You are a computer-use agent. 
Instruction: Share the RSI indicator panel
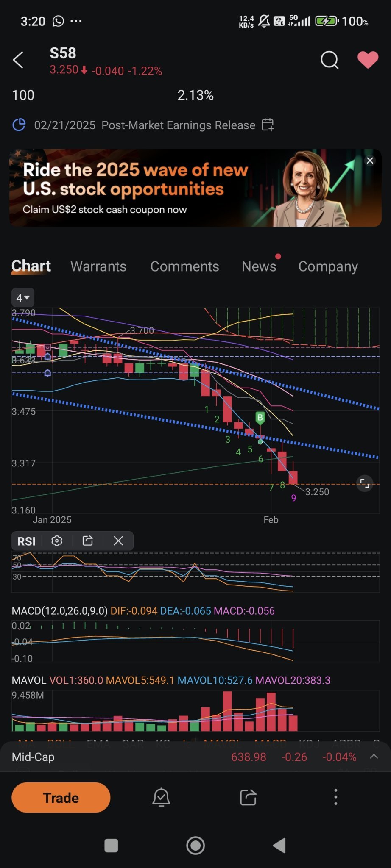[x=88, y=541]
